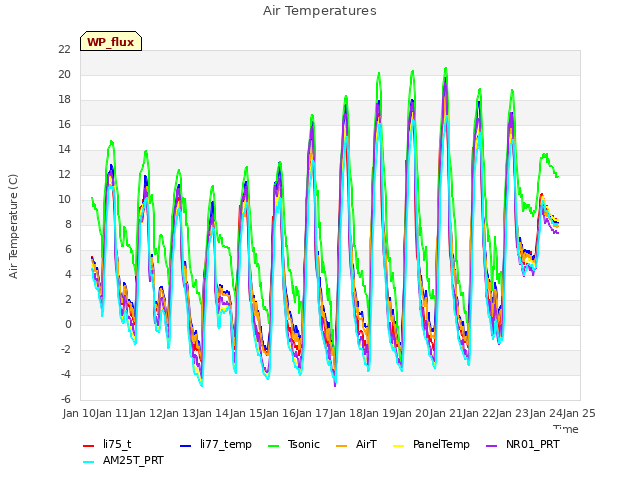Click the Jan 17 x-axis tick label
The height and width of the screenshot is (480, 640).
313,413
